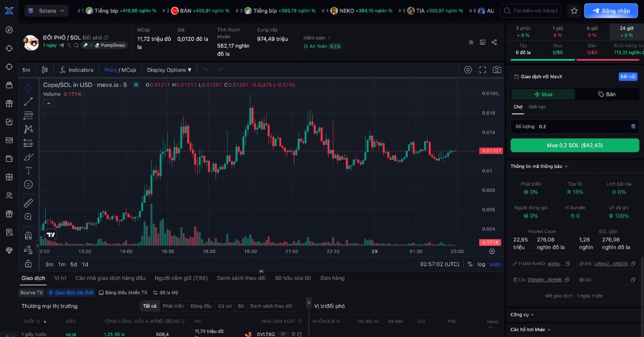
Task: Collapse the chart legend arrow
Action: (48, 102)
